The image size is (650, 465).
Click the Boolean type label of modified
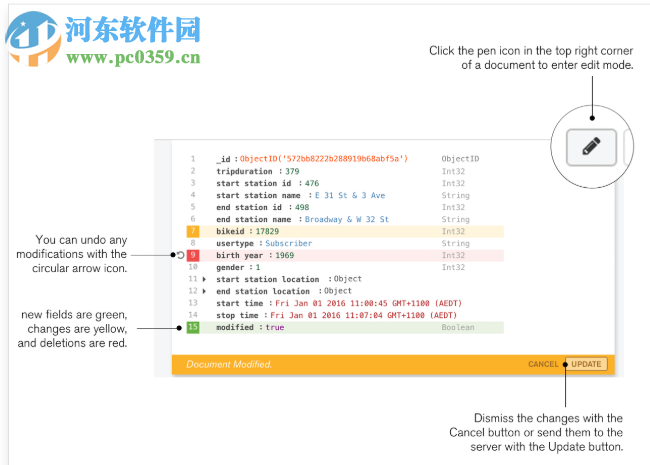pos(458,327)
